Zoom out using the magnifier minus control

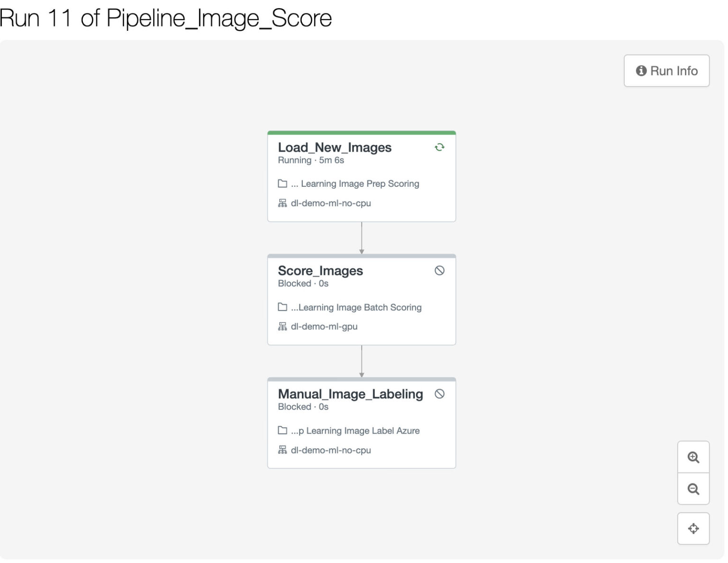tap(693, 489)
